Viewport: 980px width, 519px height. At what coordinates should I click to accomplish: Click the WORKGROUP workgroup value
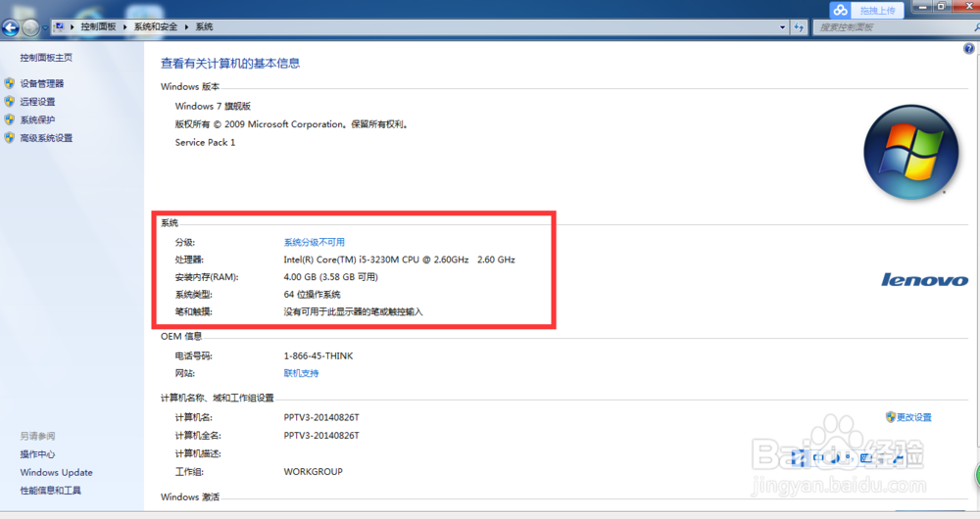tap(314, 472)
